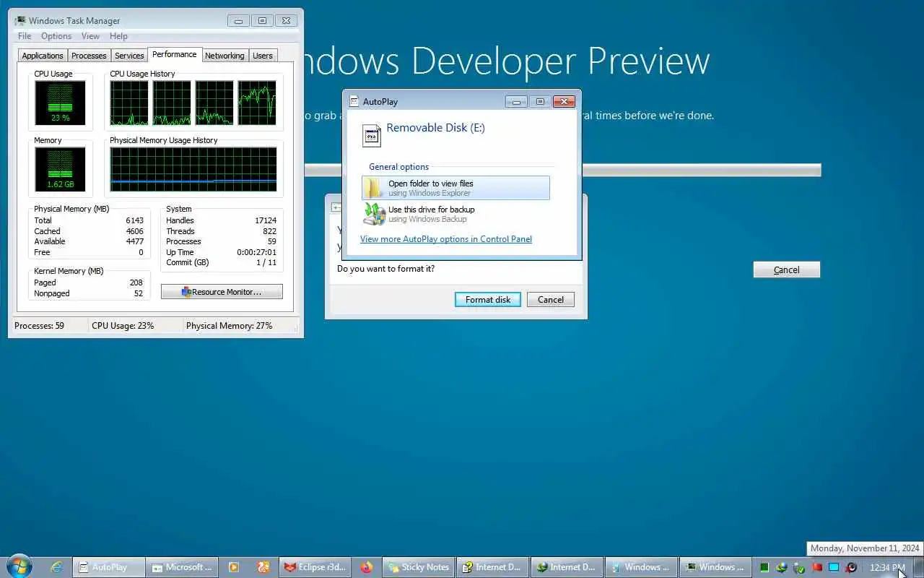Click the Safely Remove Hardware tray icon

pos(799,568)
